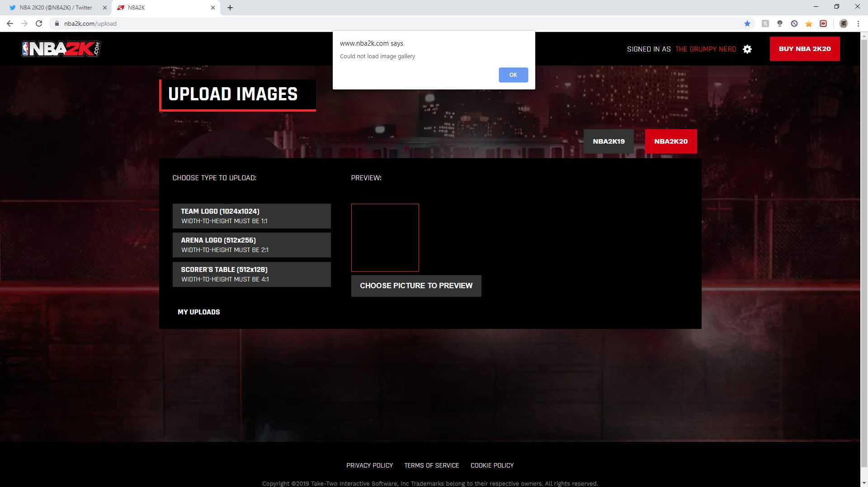Click the "www.nba2k.com says" dialog title

click(372, 43)
